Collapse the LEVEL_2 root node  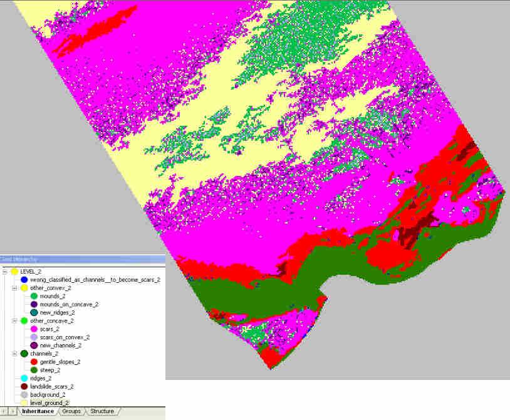tap(4, 271)
